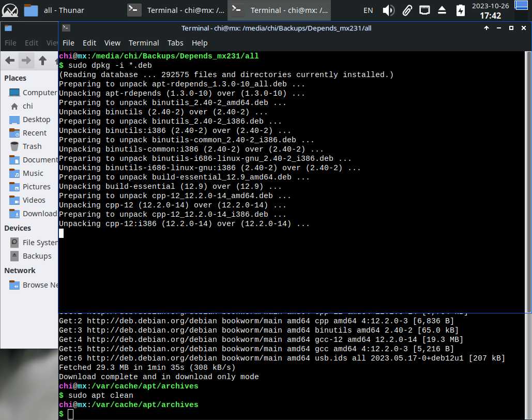Click the EN keyboard layout indicator
This screenshot has width=532, height=420.
tap(368, 10)
